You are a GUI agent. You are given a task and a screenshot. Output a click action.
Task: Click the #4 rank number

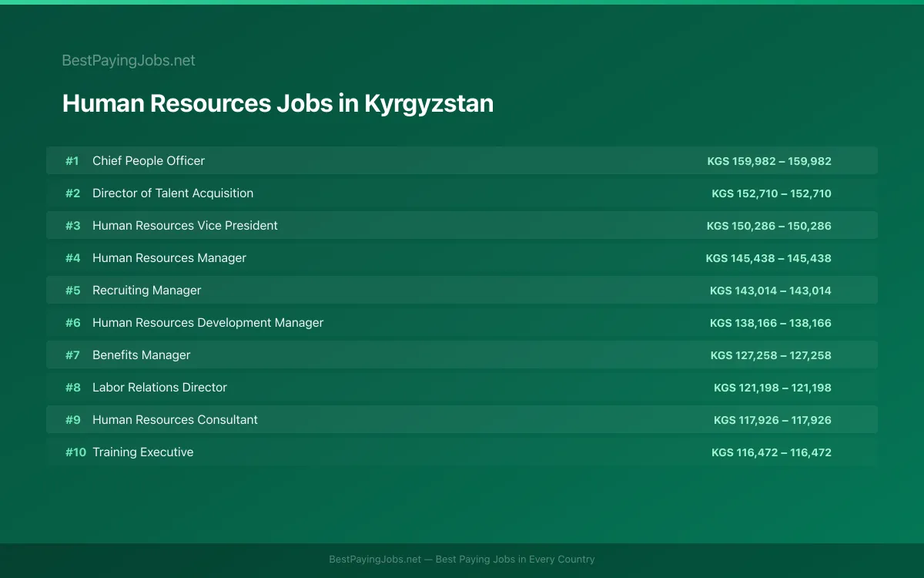(72, 258)
